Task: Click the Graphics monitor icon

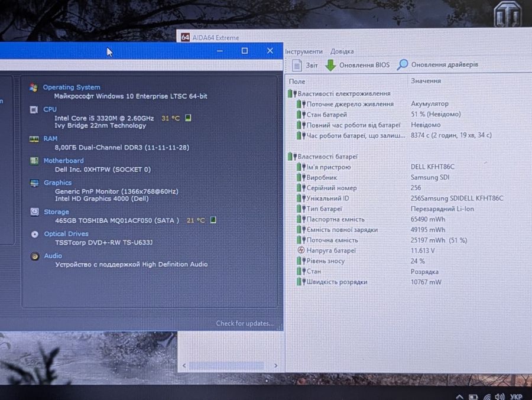Action: [x=34, y=183]
